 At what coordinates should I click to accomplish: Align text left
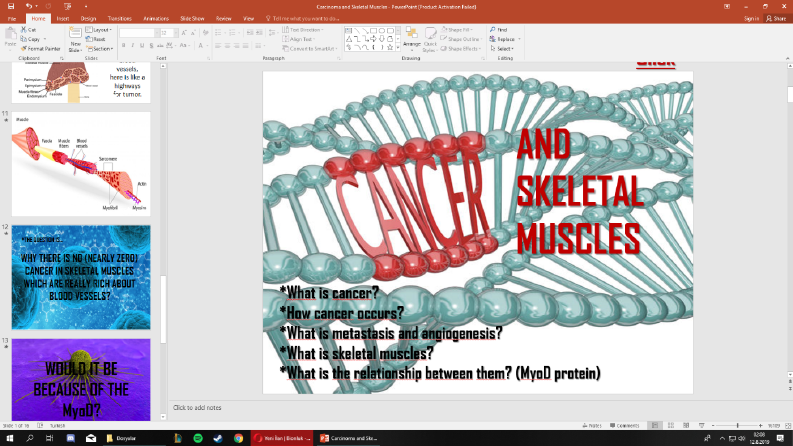click(218, 46)
